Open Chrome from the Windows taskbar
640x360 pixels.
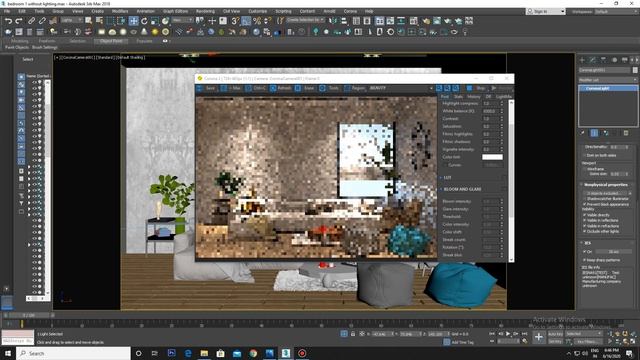[x=253, y=353]
